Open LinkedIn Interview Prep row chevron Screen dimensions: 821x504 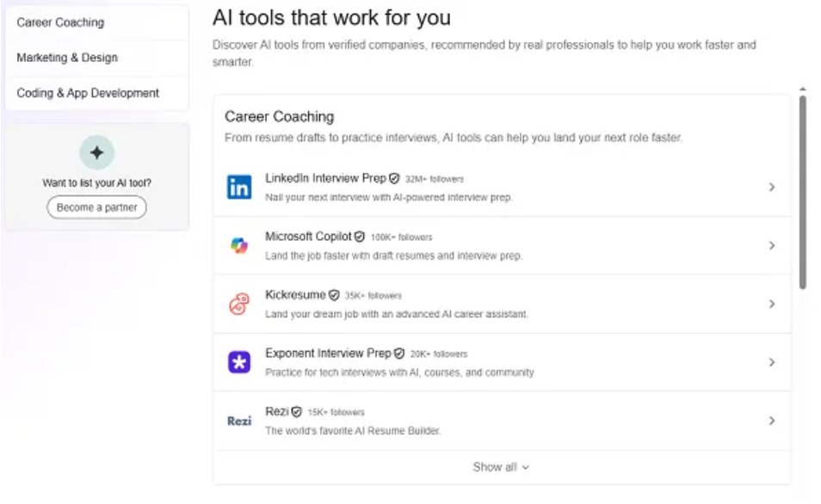[772, 187]
